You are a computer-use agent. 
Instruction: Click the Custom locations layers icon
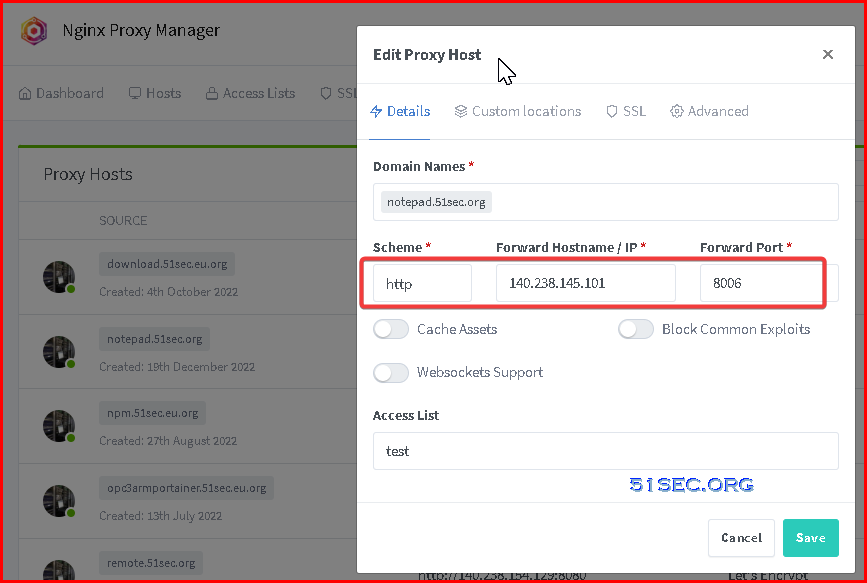pos(461,111)
